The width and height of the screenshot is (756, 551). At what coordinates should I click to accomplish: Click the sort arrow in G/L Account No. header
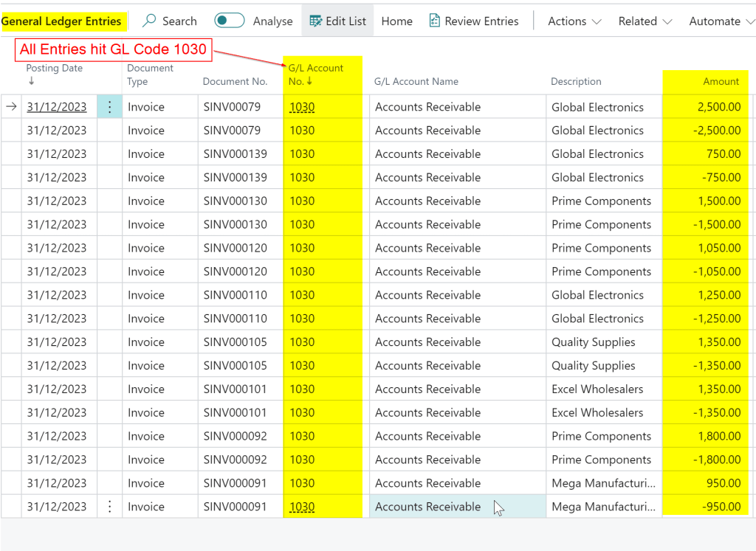point(309,81)
